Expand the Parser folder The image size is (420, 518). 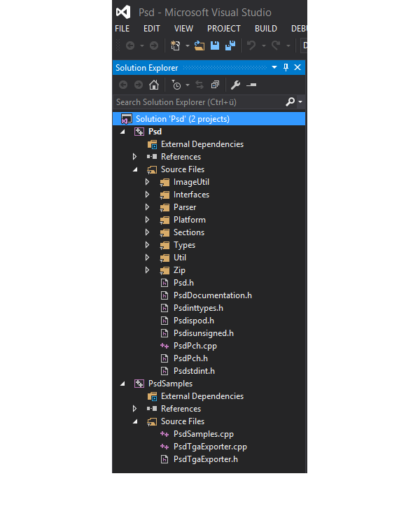coord(147,206)
